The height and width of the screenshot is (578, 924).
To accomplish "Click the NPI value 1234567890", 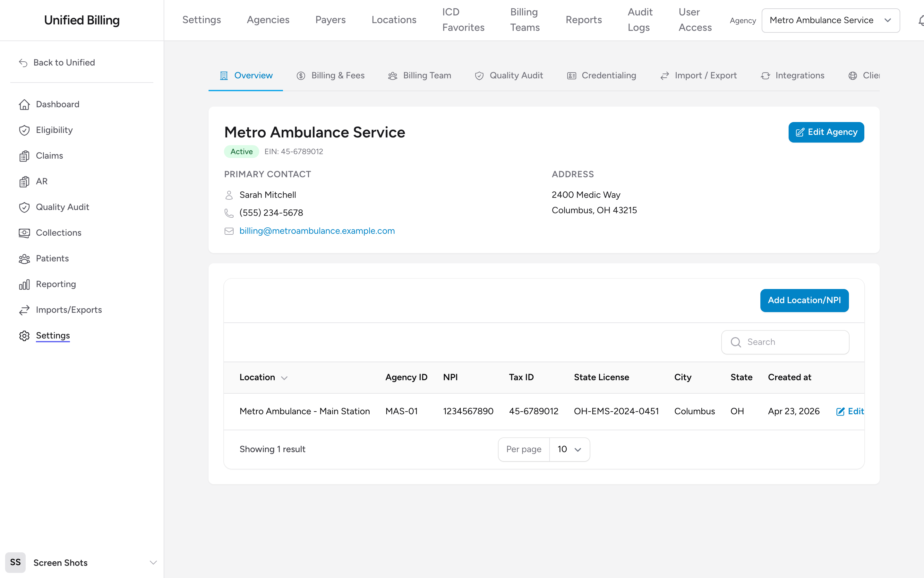I will (468, 411).
